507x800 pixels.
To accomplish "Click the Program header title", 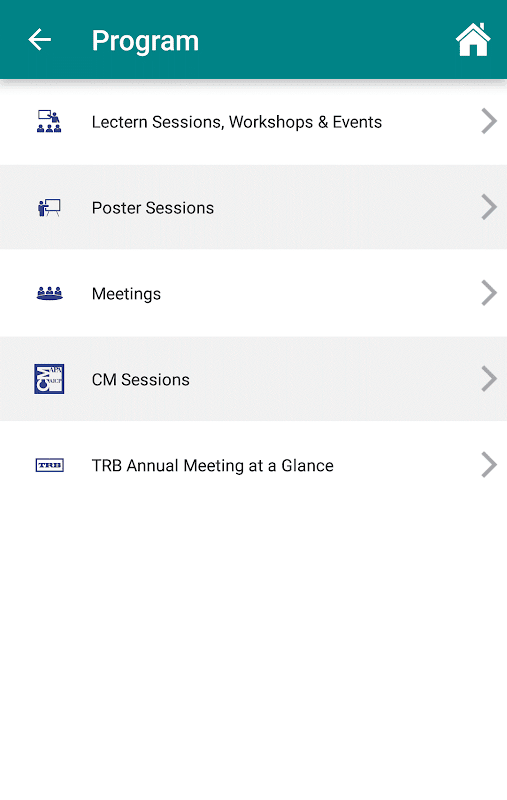I will point(145,41).
